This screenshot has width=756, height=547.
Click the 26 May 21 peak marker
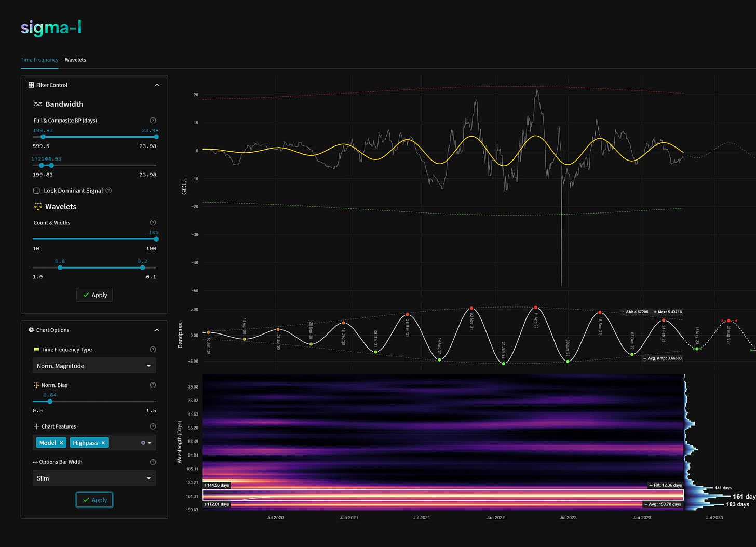point(408,314)
